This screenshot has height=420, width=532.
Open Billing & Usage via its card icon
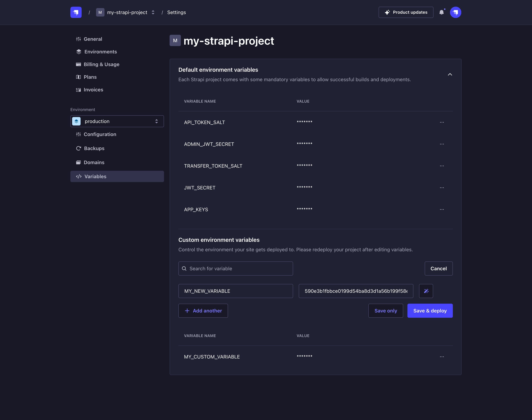pyautogui.click(x=78, y=64)
